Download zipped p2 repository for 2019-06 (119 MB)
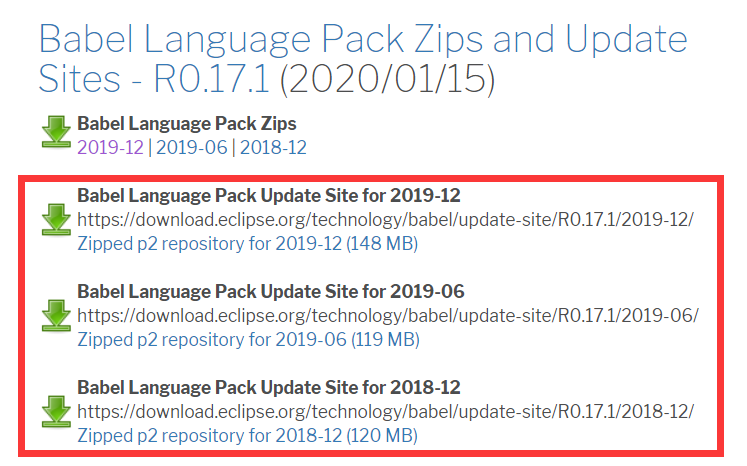The image size is (747, 466). (247, 340)
